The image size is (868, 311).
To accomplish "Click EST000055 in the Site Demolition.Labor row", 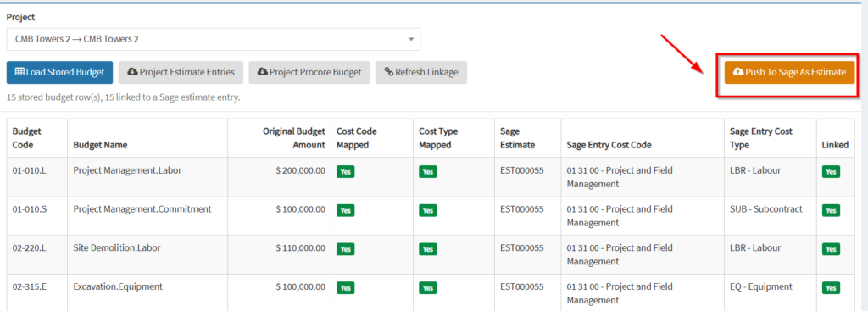I will [521, 248].
